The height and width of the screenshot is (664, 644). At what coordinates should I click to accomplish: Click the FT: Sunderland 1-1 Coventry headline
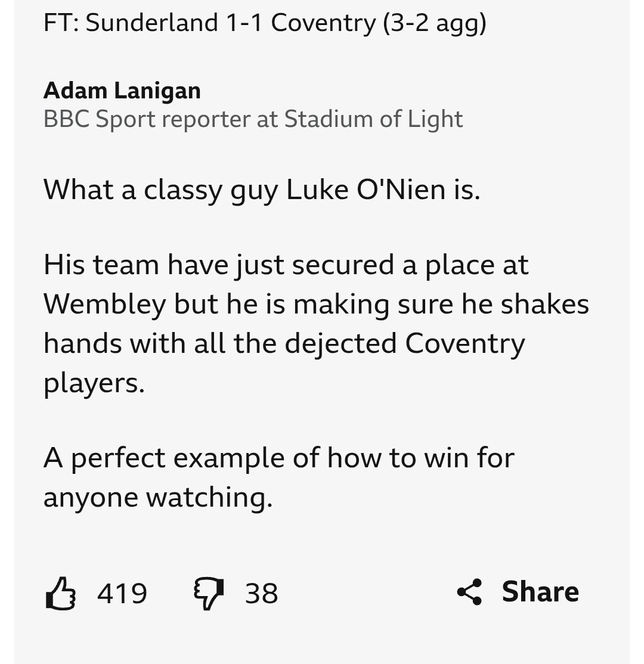pos(265,22)
